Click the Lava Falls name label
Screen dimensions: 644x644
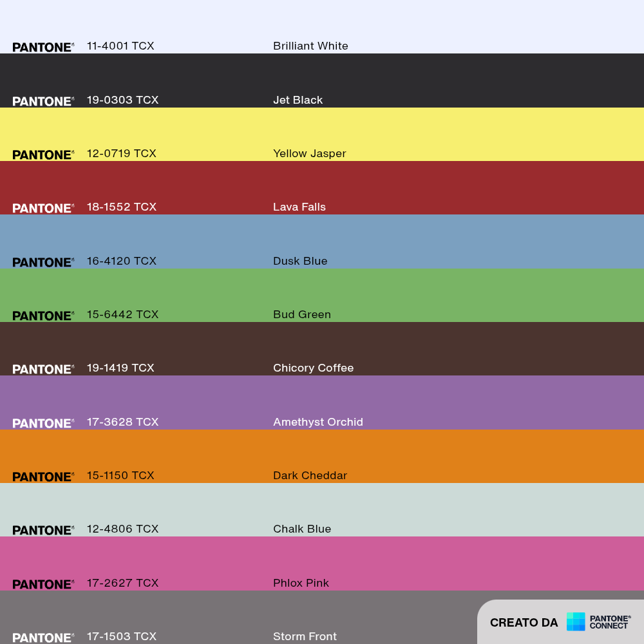[x=299, y=207]
